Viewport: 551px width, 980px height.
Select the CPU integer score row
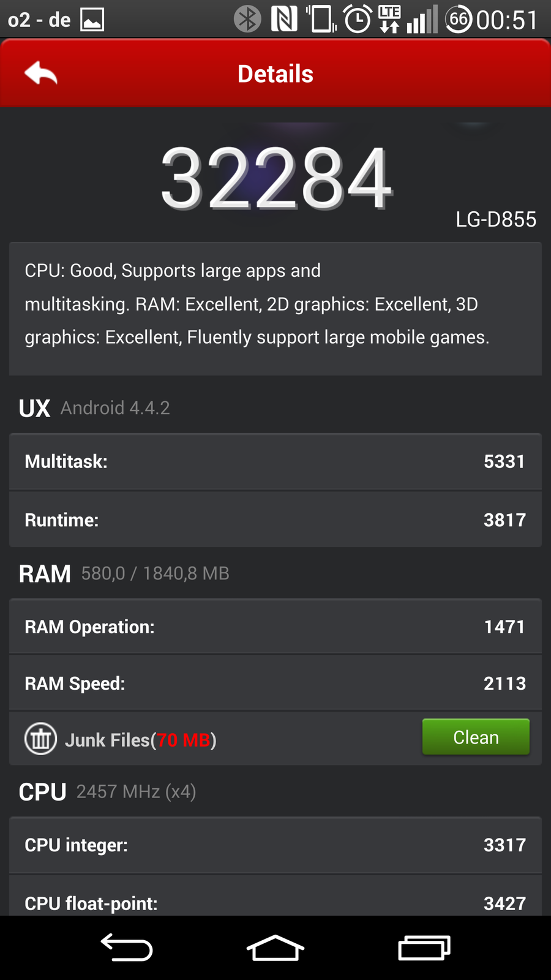click(x=275, y=845)
